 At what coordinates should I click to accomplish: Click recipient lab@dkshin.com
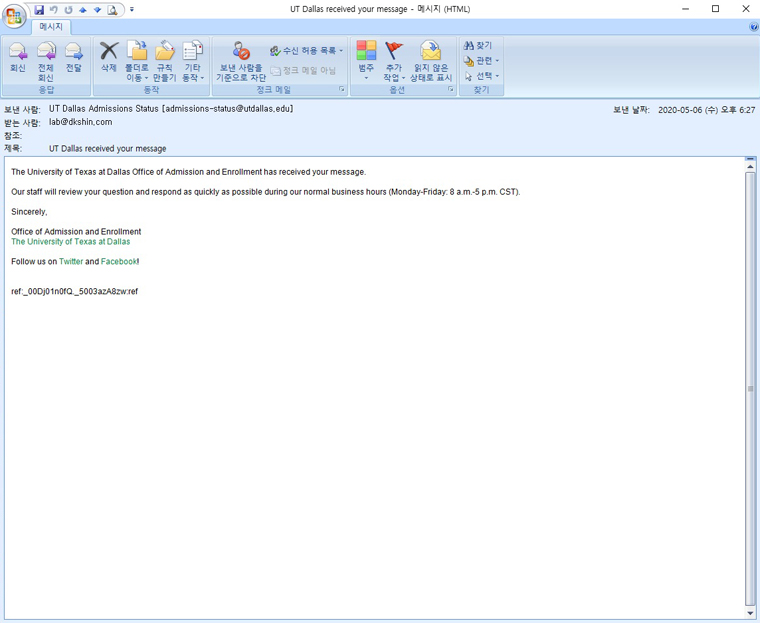[x=80, y=122]
